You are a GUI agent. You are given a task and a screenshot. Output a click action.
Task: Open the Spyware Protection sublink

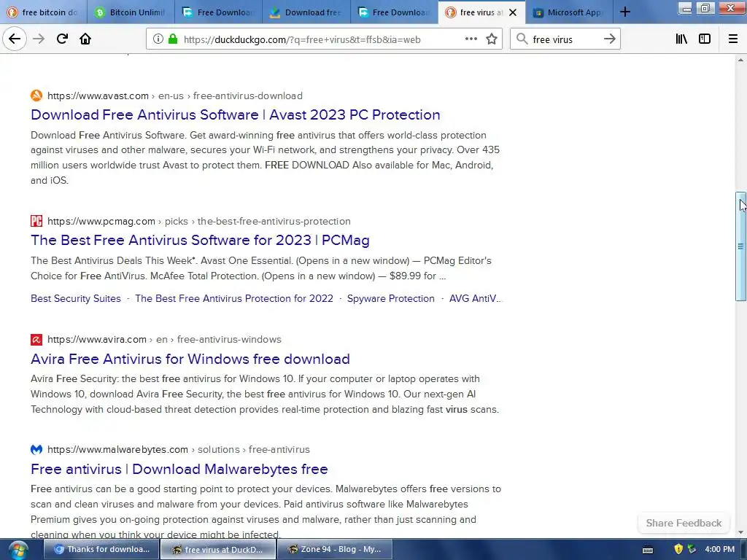(x=391, y=298)
